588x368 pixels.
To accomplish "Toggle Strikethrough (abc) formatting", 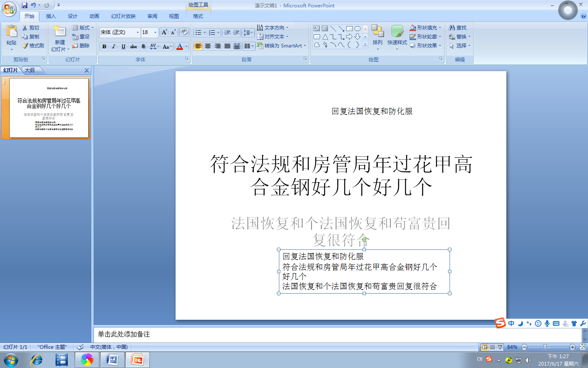I will 134,47.
